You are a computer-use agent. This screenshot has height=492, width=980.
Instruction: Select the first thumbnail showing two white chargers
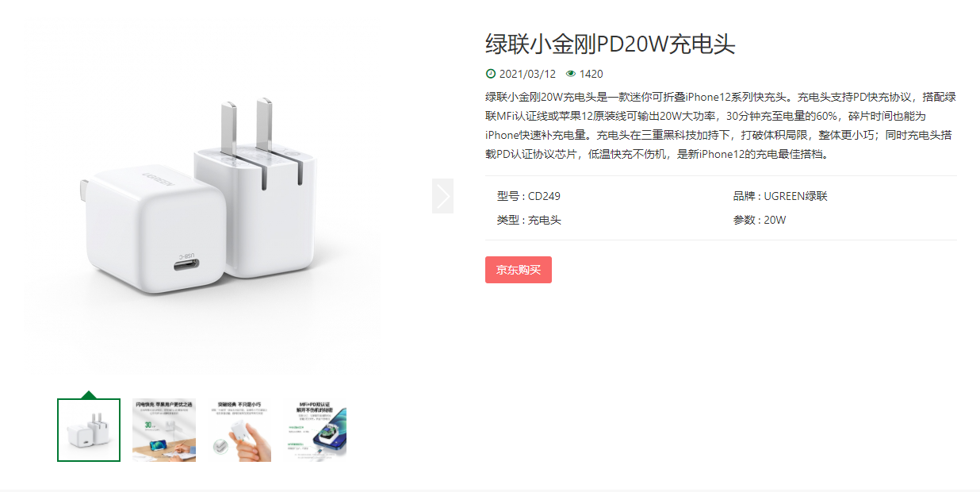(89, 430)
